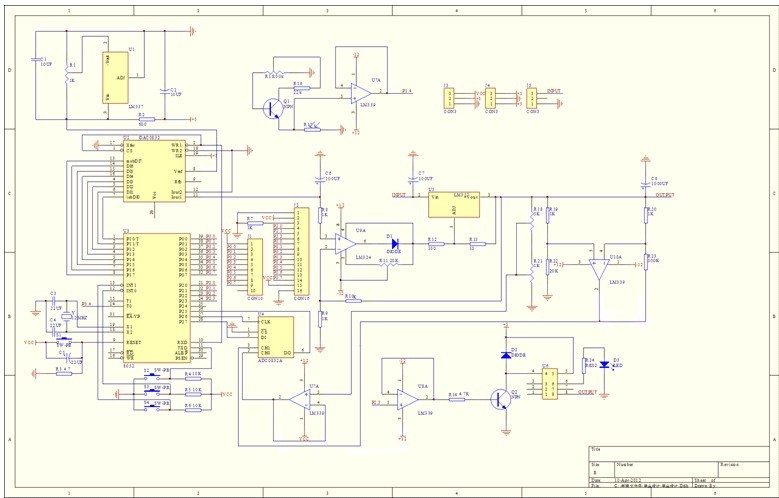Select capacitor C8 1000UF
779x498 pixels.
coord(645,184)
